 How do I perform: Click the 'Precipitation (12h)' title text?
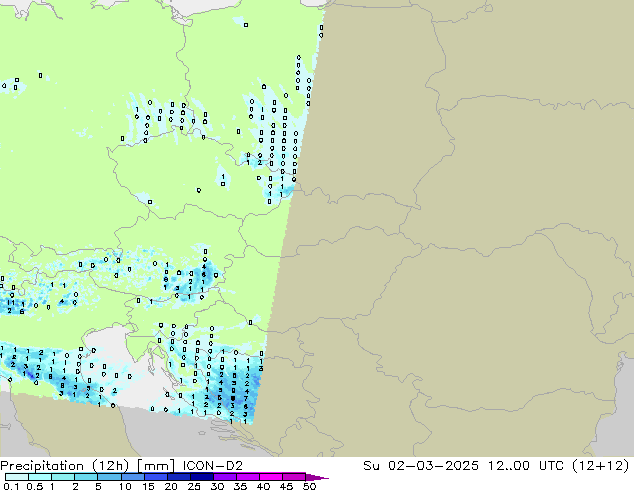[x=65, y=466]
